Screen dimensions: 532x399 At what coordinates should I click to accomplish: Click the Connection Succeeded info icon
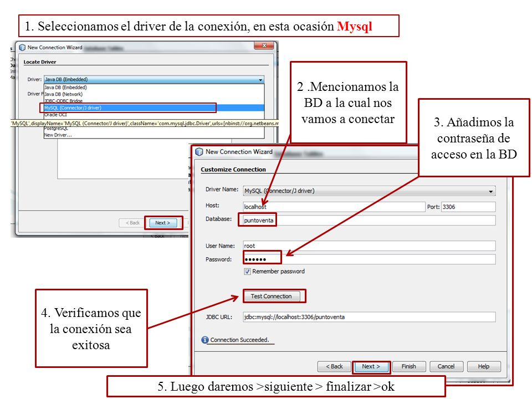click(x=205, y=340)
